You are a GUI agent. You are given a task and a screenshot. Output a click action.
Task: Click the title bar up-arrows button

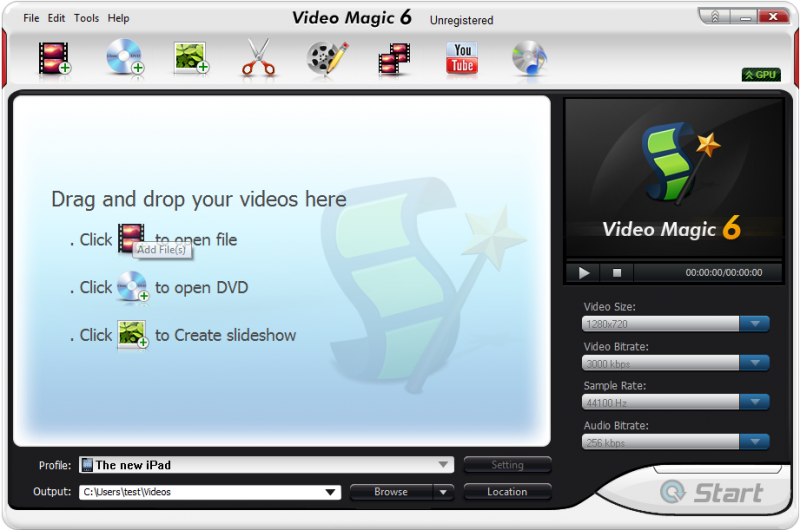click(715, 17)
